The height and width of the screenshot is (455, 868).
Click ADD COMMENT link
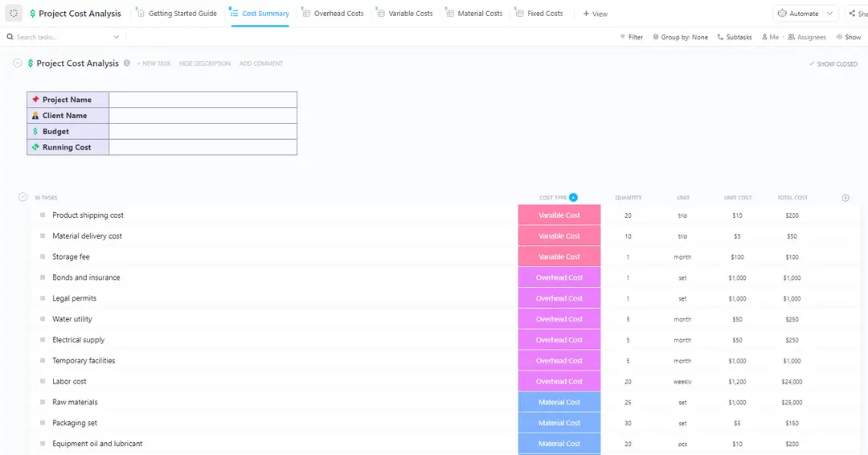click(260, 64)
